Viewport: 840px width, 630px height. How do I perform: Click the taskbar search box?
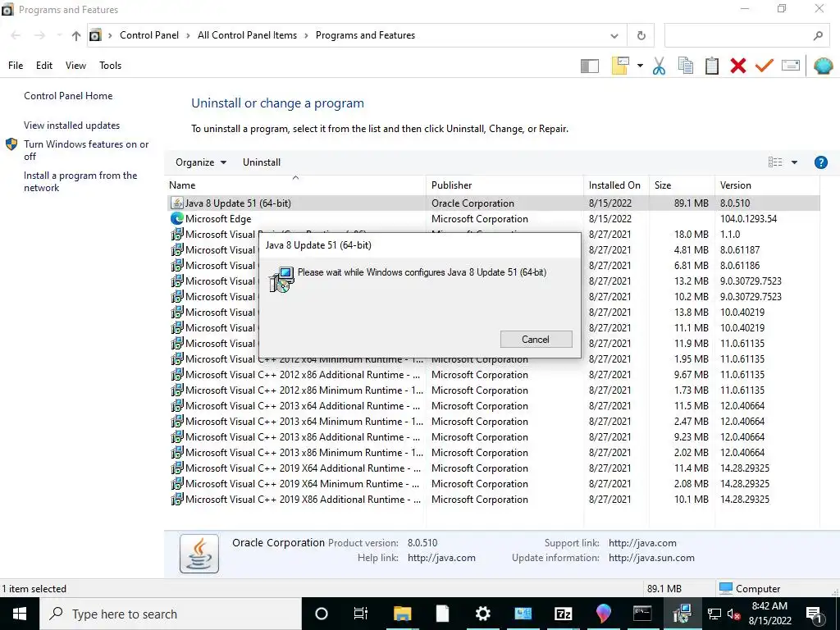pos(171,614)
